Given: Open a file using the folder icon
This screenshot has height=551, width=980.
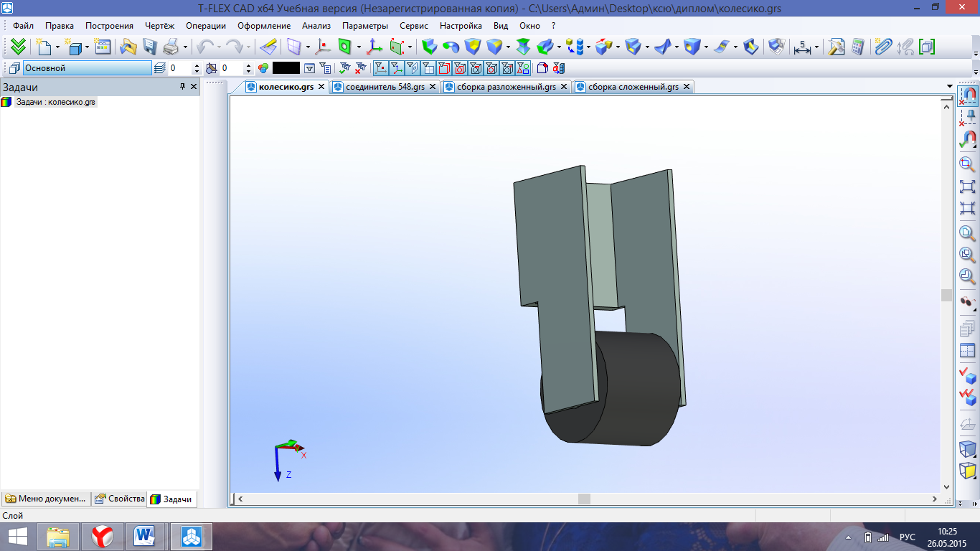Looking at the screenshot, I should coord(128,47).
